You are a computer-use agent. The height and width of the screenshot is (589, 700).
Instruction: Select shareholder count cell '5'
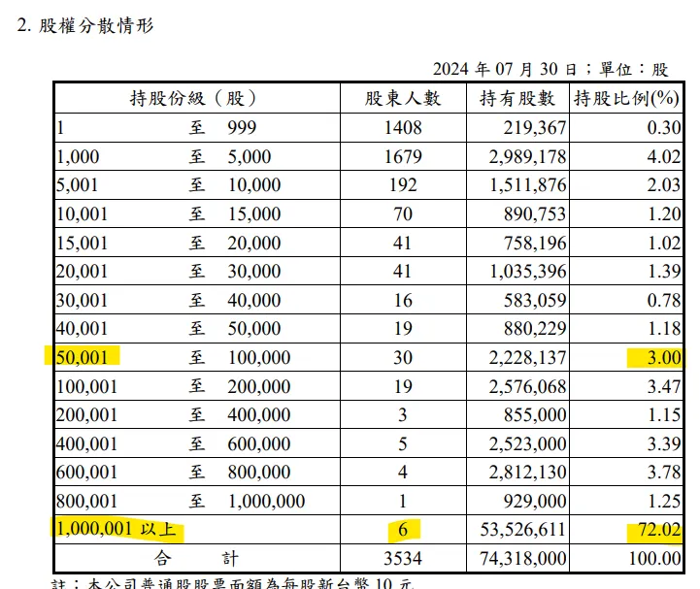pos(403,444)
